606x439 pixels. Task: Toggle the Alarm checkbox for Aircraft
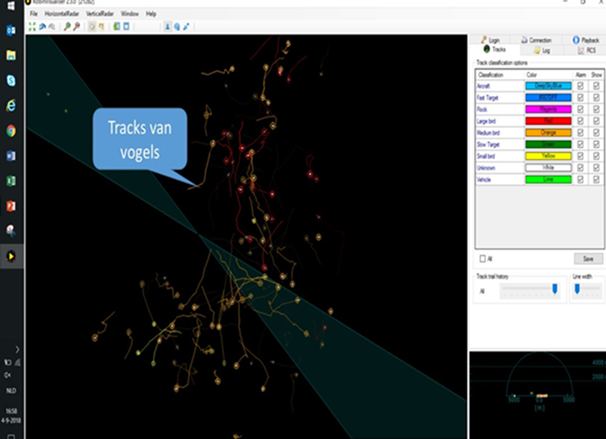580,87
